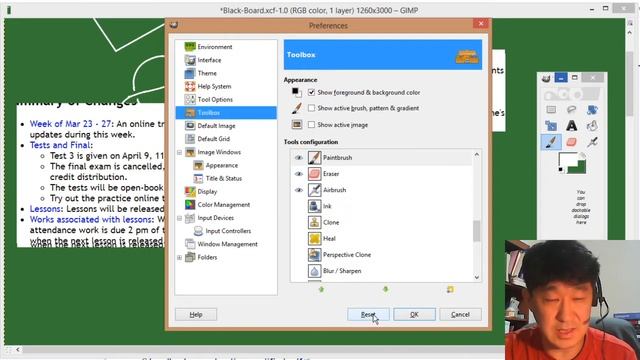Screen dimensions: 640x360
Task: Click the Cancel button in Preferences
Action: (x=460, y=315)
